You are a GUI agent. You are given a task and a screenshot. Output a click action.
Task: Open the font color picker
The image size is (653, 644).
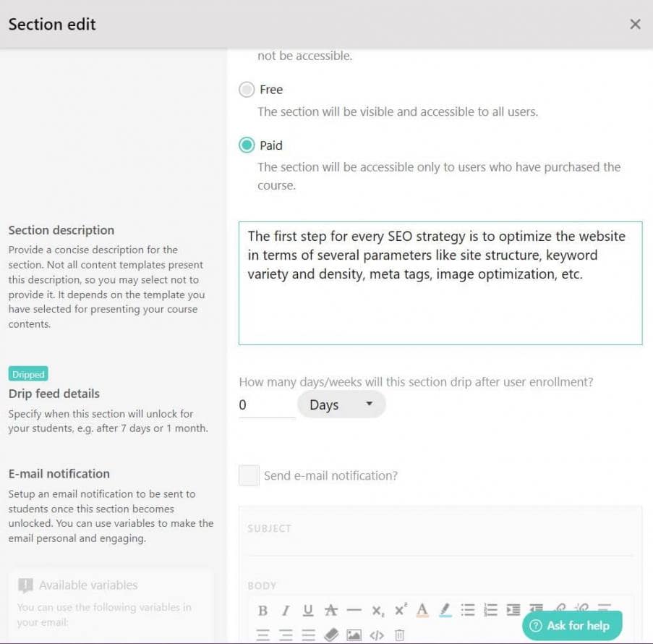[422, 610]
